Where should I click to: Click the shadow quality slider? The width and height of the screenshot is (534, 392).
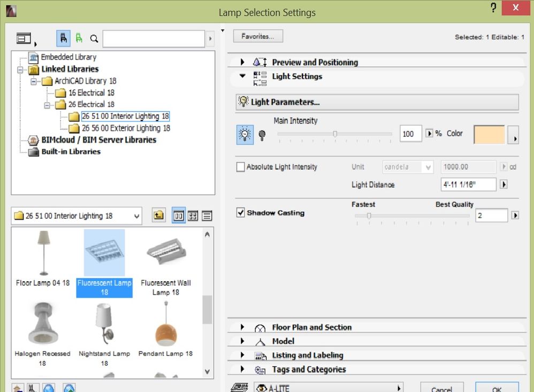click(412, 216)
